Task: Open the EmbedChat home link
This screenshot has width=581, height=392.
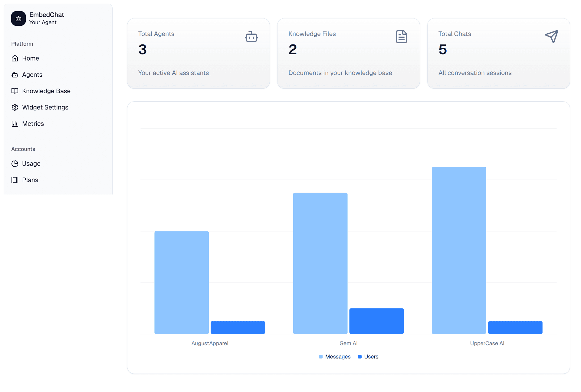Action: click(x=38, y=18)
